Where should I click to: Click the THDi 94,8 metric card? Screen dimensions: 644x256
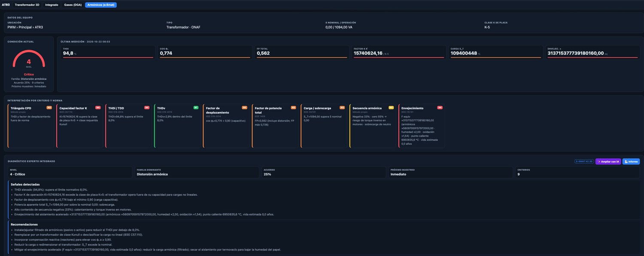(108, 52)
